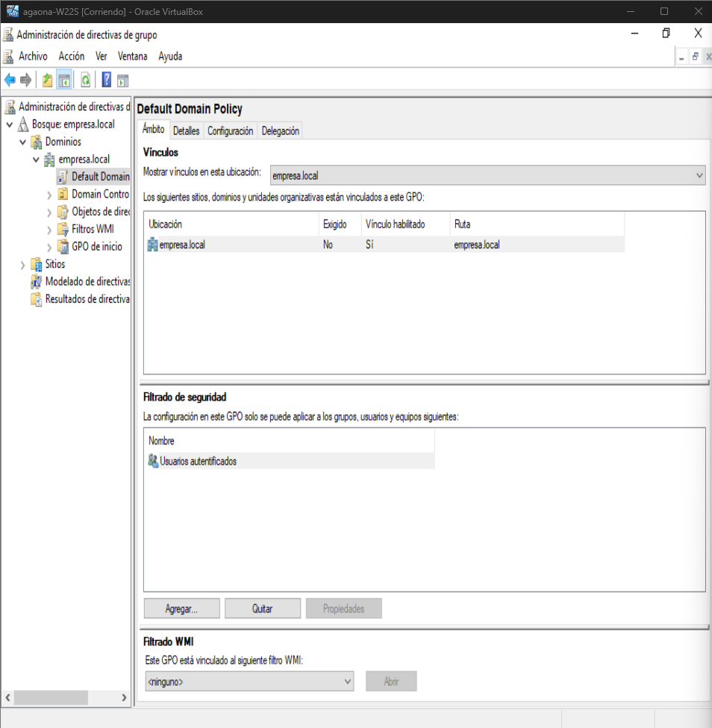Expand the Objetos de directiva node
Image resolution: width=712 pixels, height=728 pixels.
coord(49,212)
